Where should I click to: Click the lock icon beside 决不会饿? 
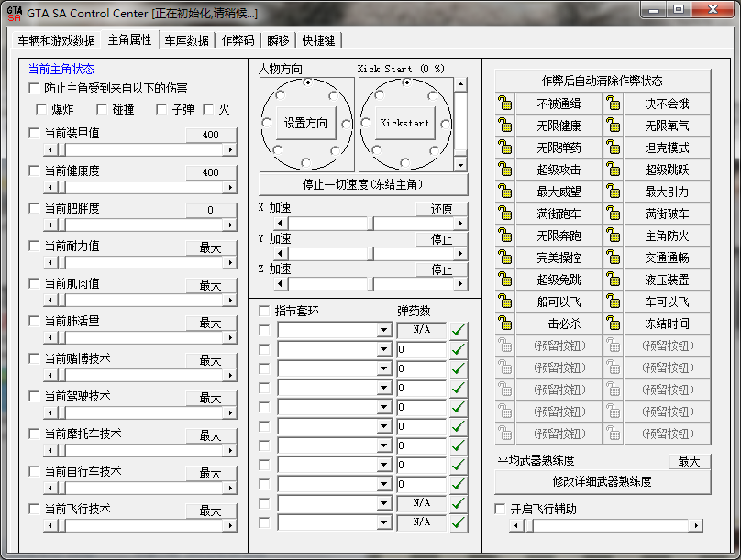(x=614, y=104)
